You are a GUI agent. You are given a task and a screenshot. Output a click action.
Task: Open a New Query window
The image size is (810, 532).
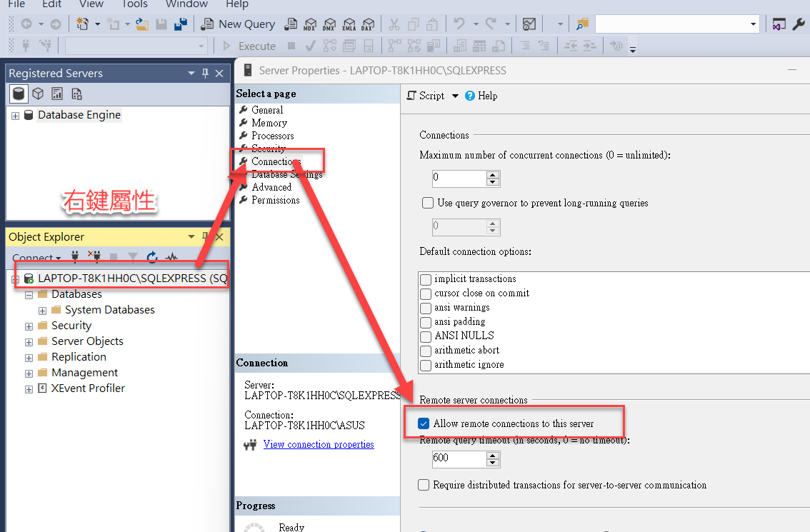pyautogui.click(x=238, y=24)
